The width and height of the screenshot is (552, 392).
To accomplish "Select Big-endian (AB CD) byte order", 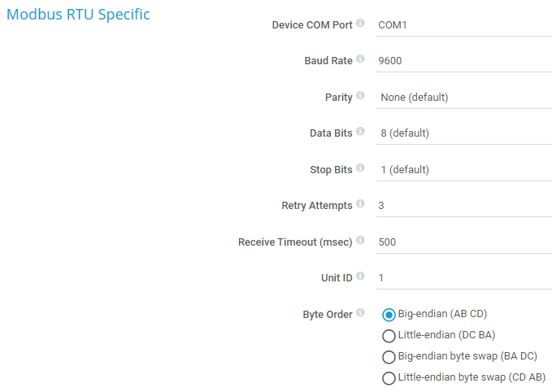I will (389, 315).
